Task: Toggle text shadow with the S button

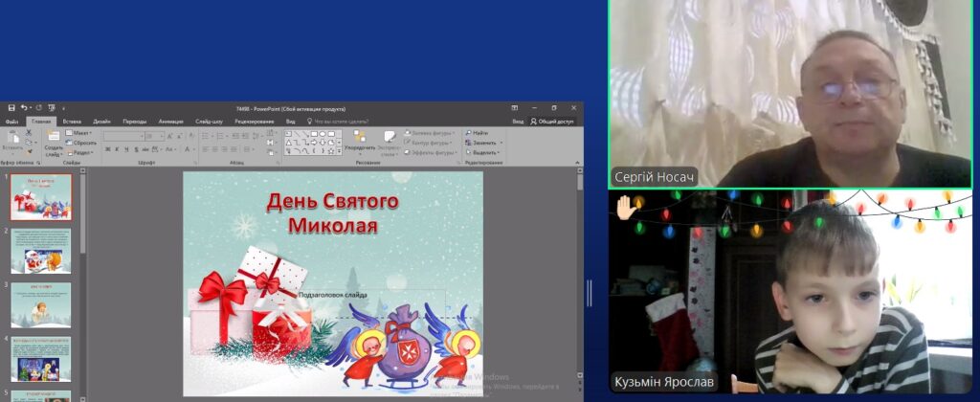Action: click(x=136, y=149)
